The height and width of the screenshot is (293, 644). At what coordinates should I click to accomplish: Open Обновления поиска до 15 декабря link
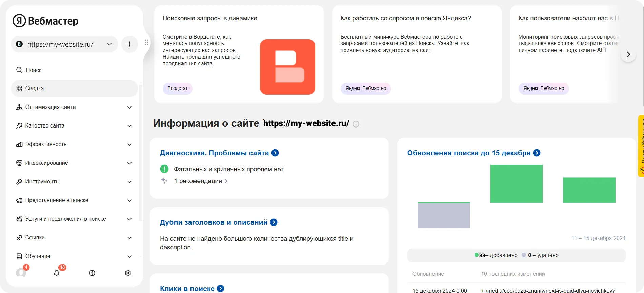(474, 153)
